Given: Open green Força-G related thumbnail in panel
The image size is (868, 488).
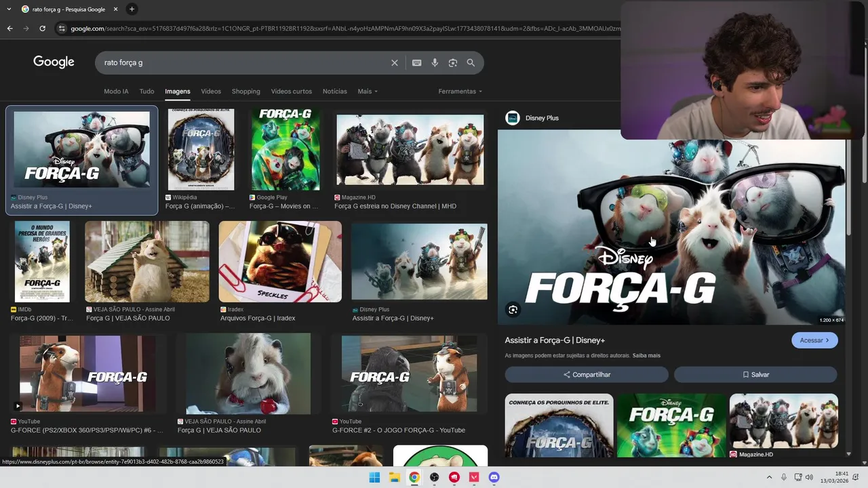Looking at the screenshot, I should click(x=671, y=426).
